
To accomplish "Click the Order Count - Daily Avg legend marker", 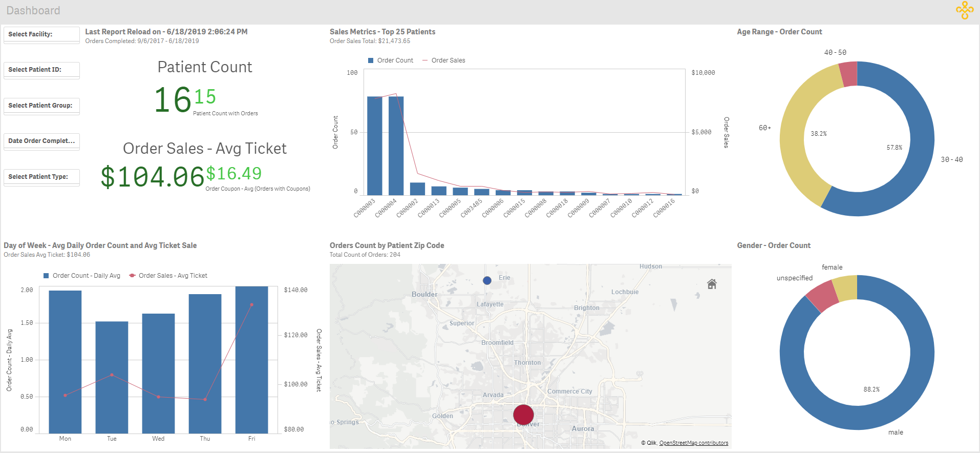I will tap(47, 276).
